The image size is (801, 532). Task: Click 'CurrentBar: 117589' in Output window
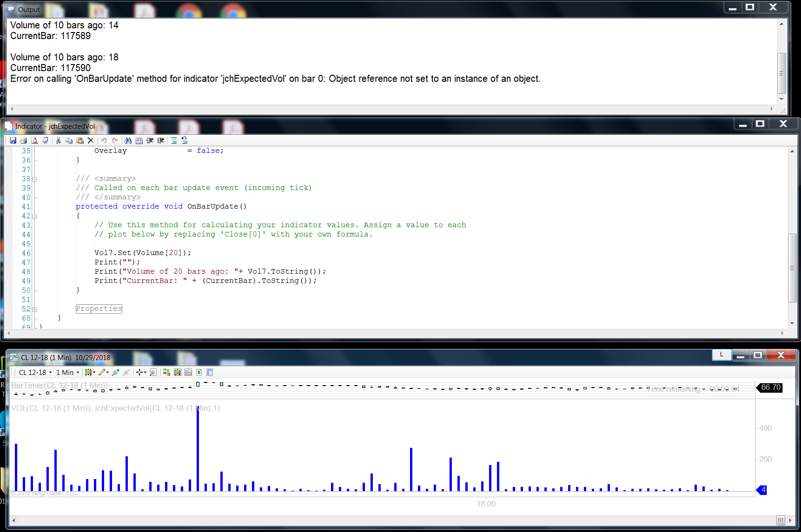(x=50, y=36)
